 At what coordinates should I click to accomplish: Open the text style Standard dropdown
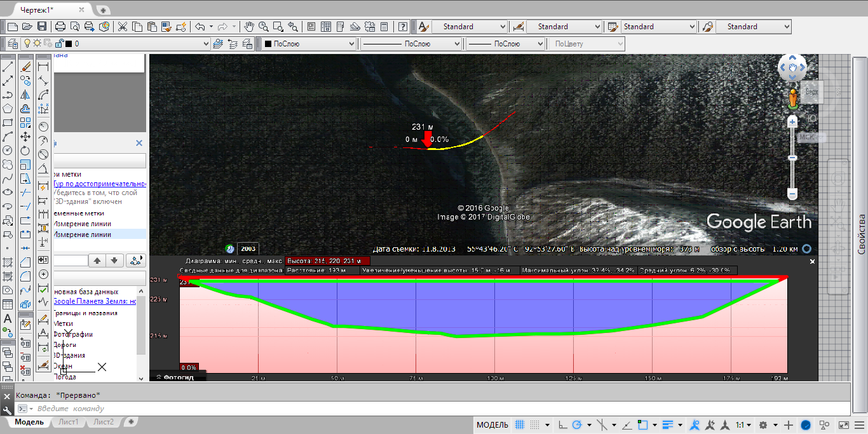470,27
